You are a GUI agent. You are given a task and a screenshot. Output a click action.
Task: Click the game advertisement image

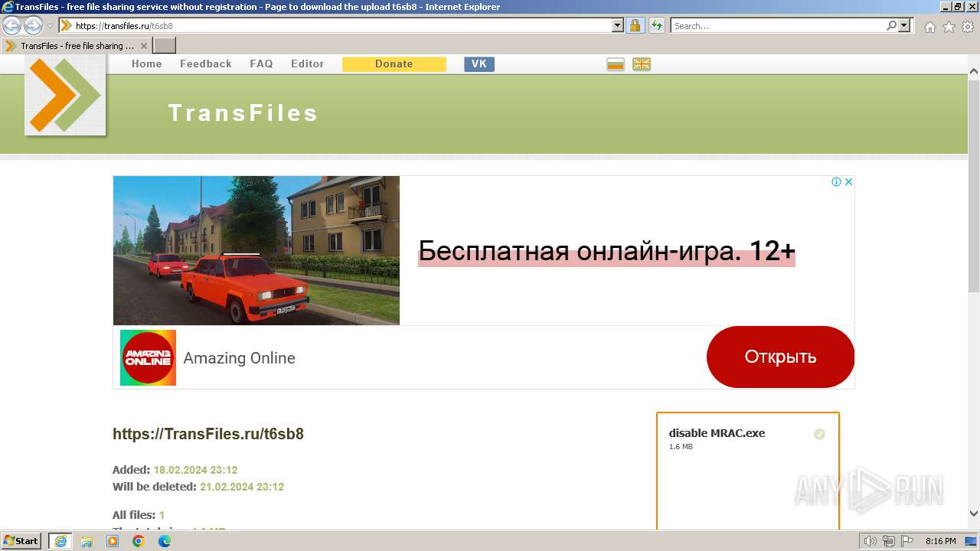[256, 250]
